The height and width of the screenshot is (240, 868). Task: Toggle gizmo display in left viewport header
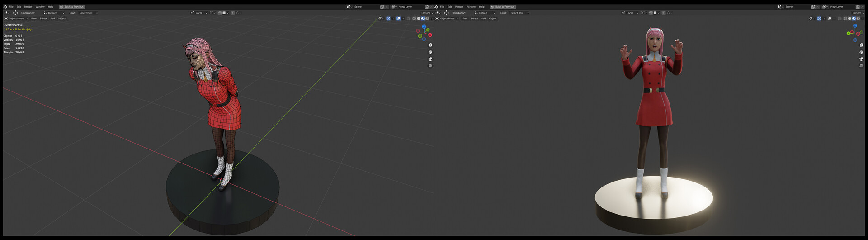point(388,19)
